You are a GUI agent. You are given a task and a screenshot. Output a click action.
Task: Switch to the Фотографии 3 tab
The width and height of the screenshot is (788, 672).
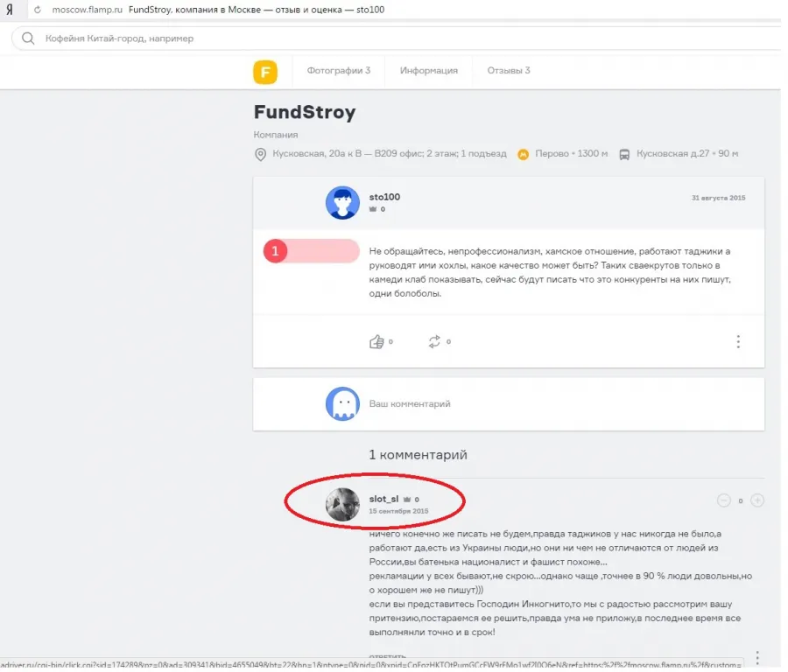tap(339, 70)
